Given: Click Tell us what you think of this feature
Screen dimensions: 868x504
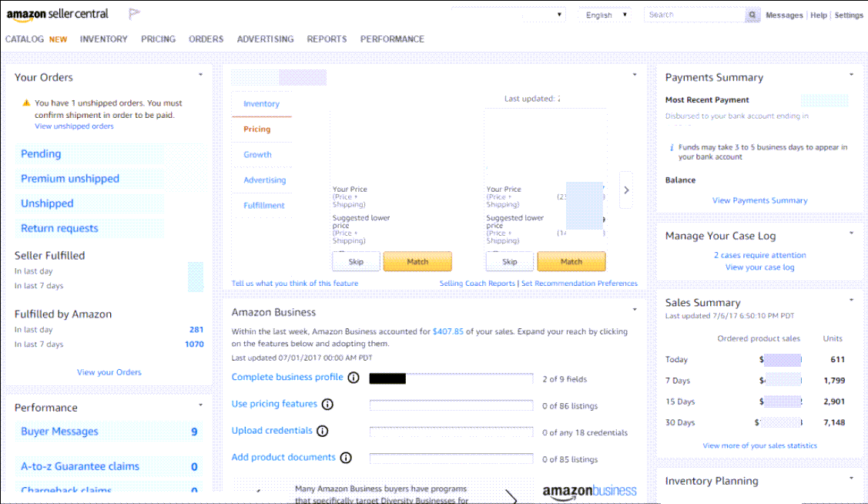Looking at the screenshot, I should coord(294,284).
